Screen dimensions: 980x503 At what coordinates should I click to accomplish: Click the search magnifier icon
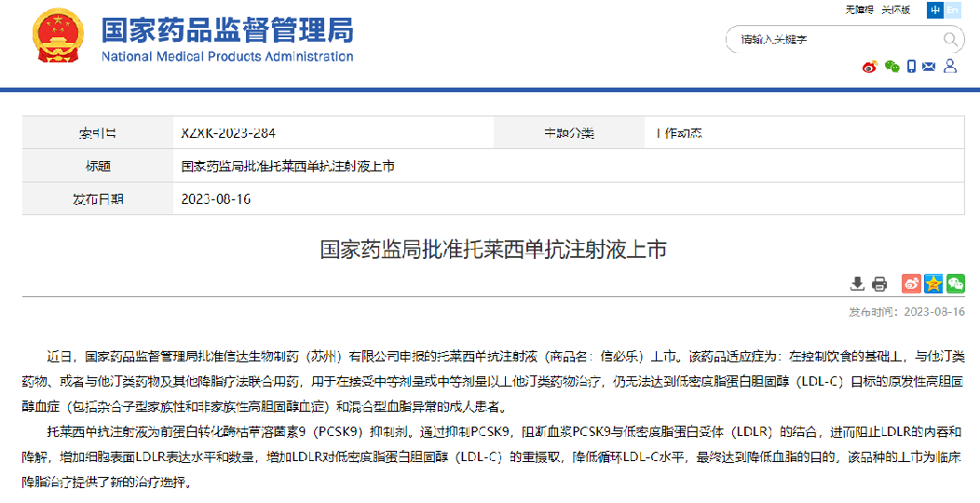tap(951, 39)
